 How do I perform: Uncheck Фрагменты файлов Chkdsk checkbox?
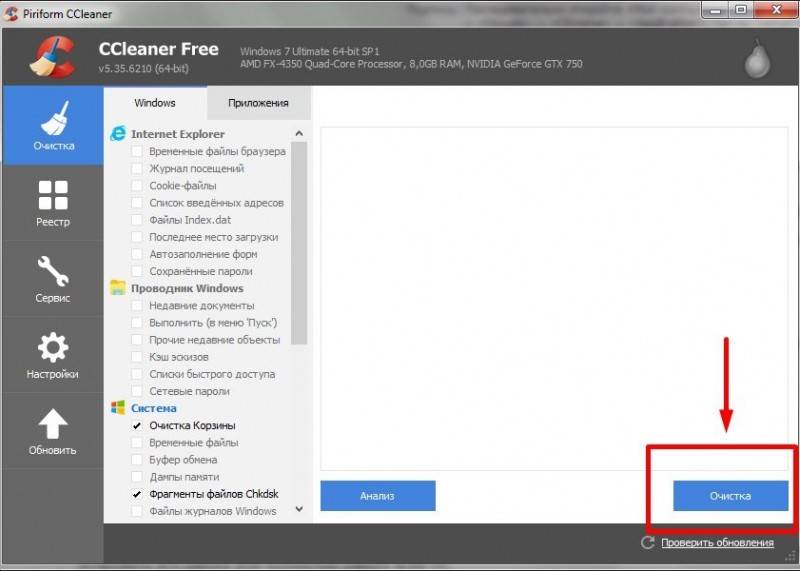point(137,494)
